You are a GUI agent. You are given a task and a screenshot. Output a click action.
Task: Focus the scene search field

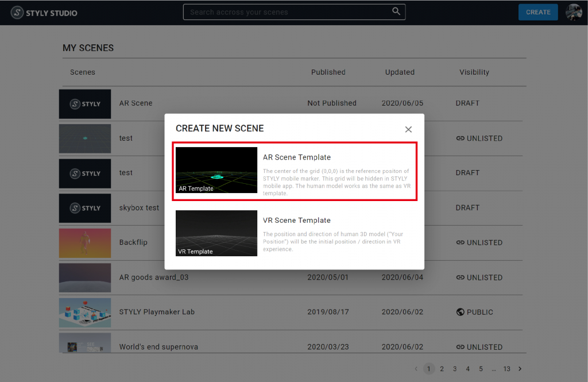pyautogui.click(x=294, y=12)
